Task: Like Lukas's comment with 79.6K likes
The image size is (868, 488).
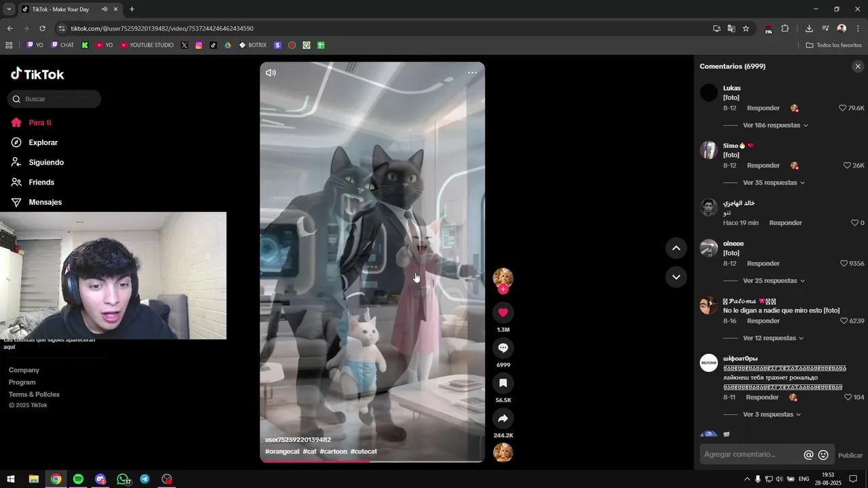Action: pyautogui.click(x=843, y=108)
